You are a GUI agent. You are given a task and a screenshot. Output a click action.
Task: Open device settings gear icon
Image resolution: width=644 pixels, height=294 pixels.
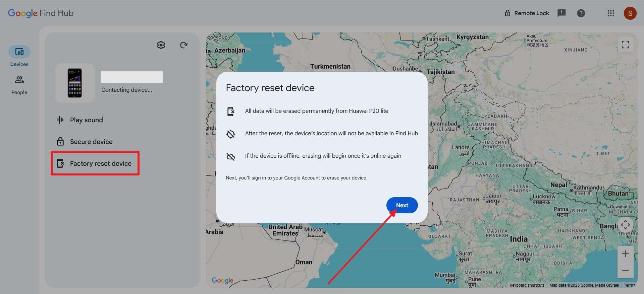click(161, 45)
